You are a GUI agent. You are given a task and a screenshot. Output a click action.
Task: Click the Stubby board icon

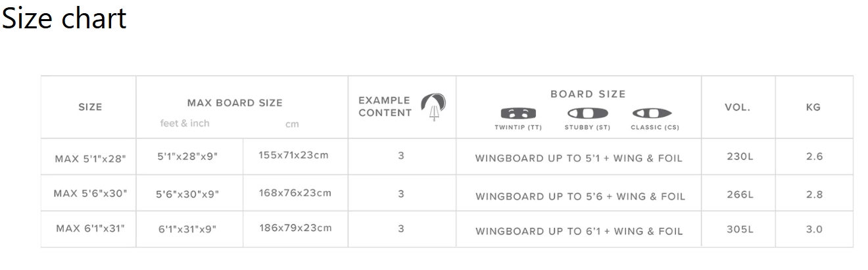587,113
